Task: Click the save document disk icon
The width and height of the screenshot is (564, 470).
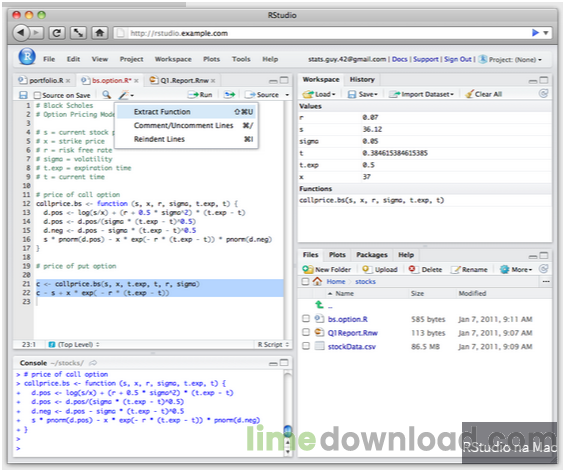Action: click(x=23, y=95)
